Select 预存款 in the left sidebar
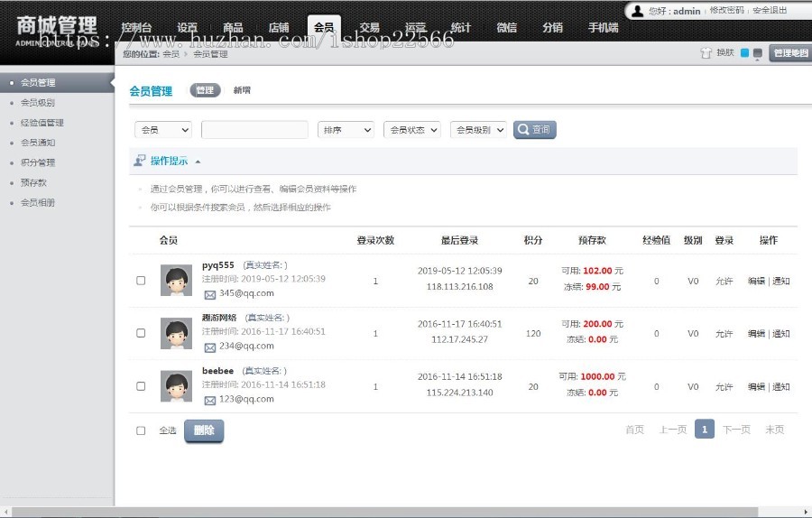Screen dimensions: 812x518 33,182
